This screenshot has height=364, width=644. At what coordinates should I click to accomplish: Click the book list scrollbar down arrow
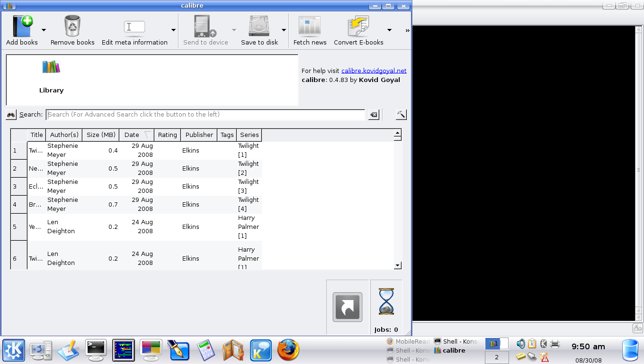[398, 266]
